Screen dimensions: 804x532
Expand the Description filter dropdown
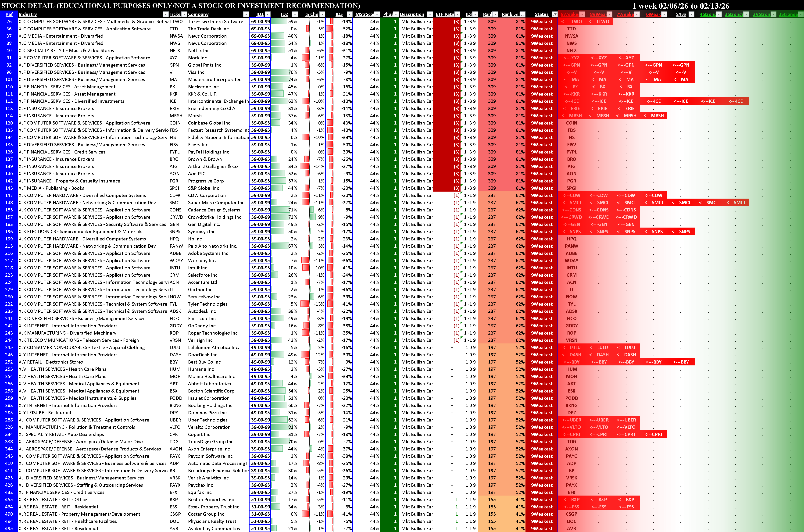coord(430,14)
